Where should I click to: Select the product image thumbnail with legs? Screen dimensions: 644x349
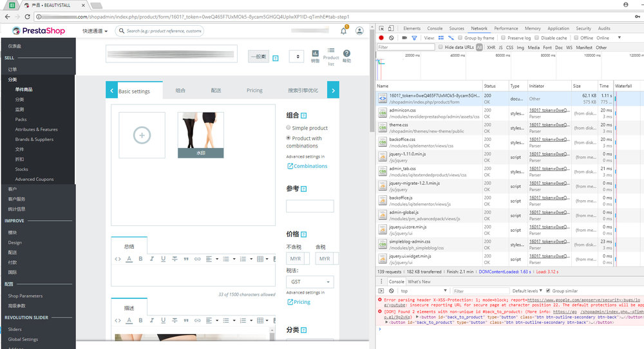201,135
